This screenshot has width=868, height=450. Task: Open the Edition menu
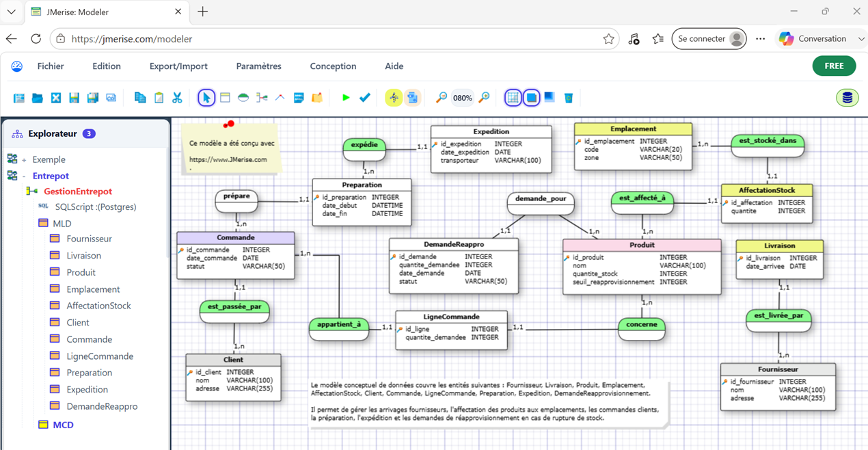click(x=107, y=66)
